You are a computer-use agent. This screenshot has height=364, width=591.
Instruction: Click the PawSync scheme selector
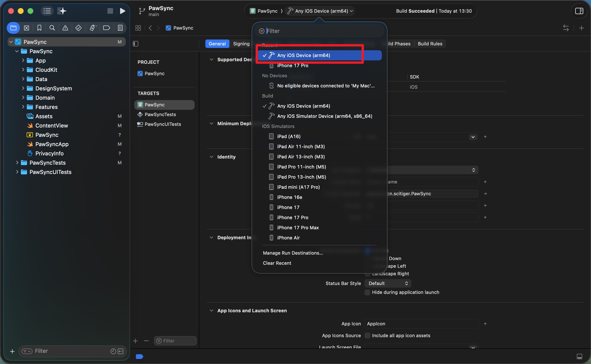coord(264,11)
